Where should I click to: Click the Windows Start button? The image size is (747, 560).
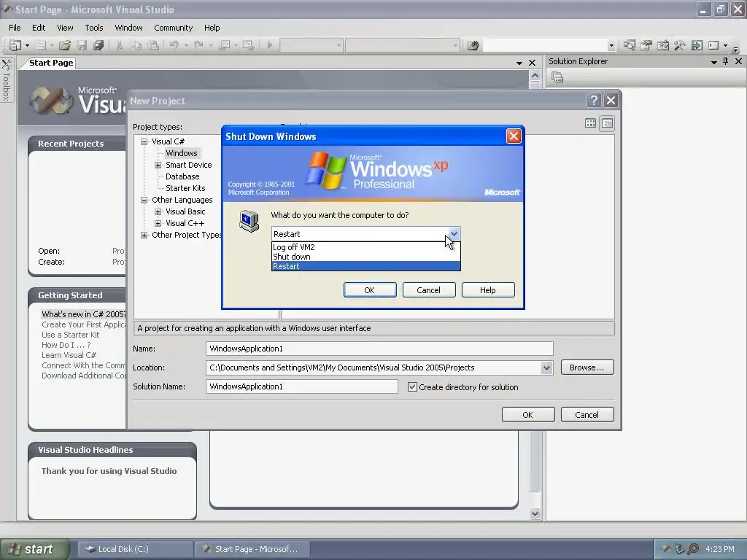[34, 549]
